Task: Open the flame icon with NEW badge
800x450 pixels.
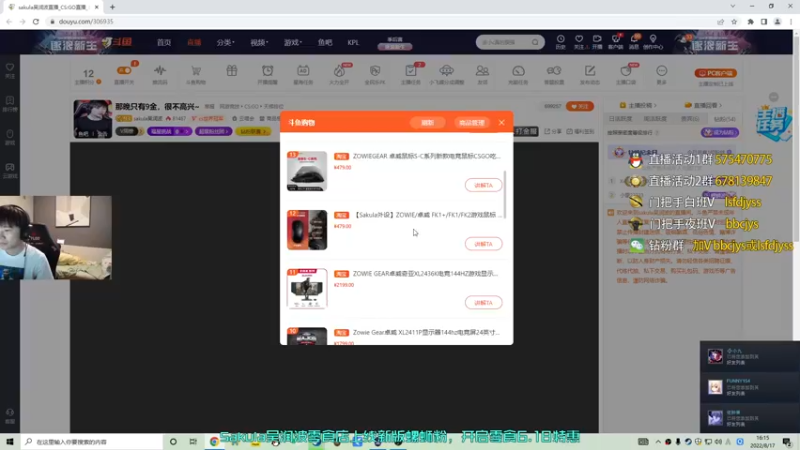Action: 339,71
